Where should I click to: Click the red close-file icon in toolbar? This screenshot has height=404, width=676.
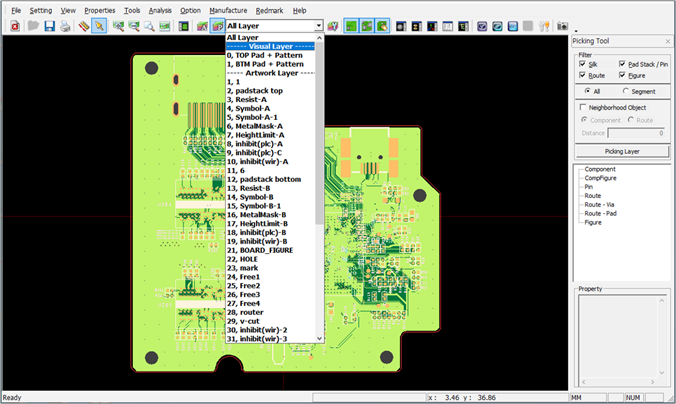[16, 25]
